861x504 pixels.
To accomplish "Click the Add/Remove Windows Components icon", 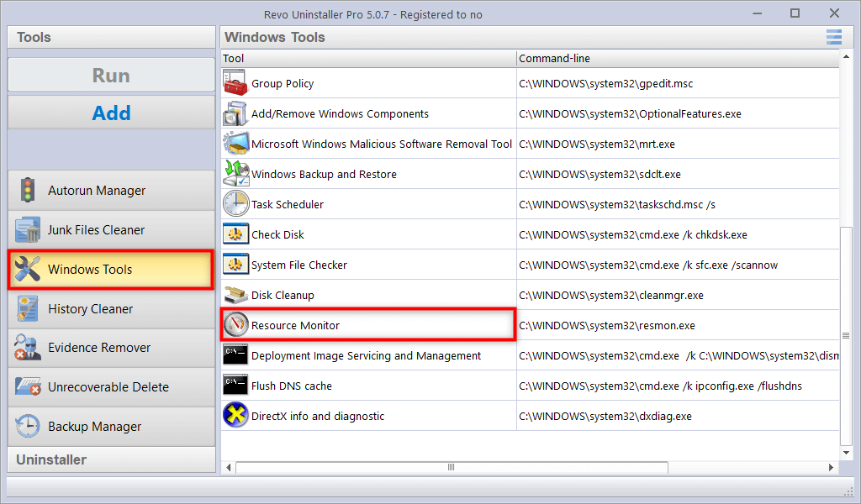I will (235, 113).
